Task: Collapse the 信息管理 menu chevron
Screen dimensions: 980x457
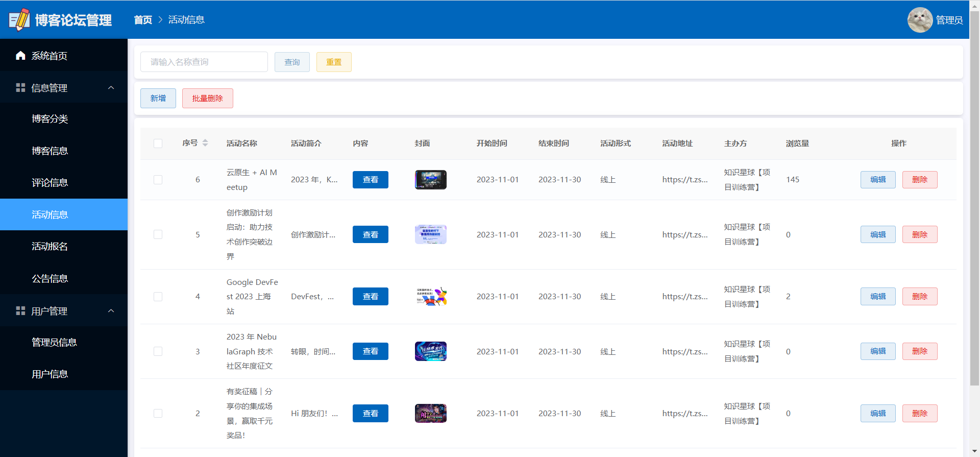Action: [x=111, y=88]
